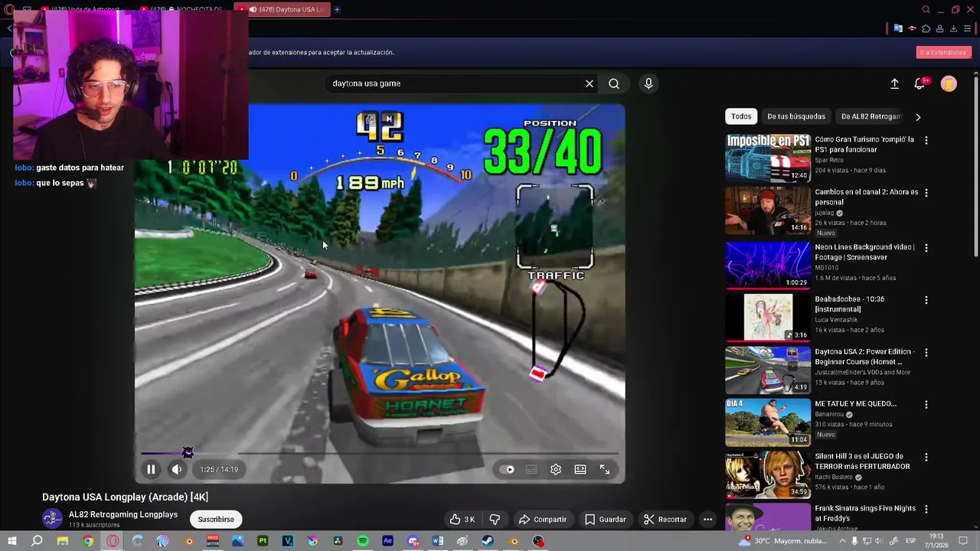Screen dimensions: 980x551
Task: Open Windows Start menu
Action: click(x=12, y=541)
